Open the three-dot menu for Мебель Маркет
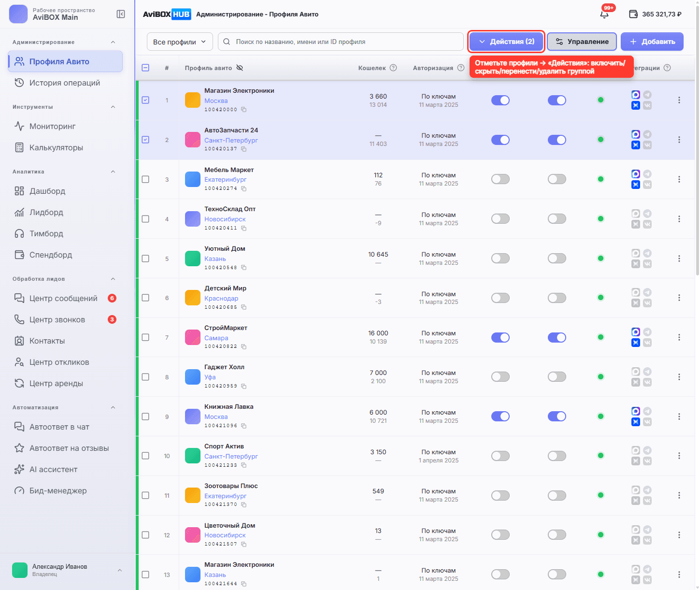 [x=679, y=179]
